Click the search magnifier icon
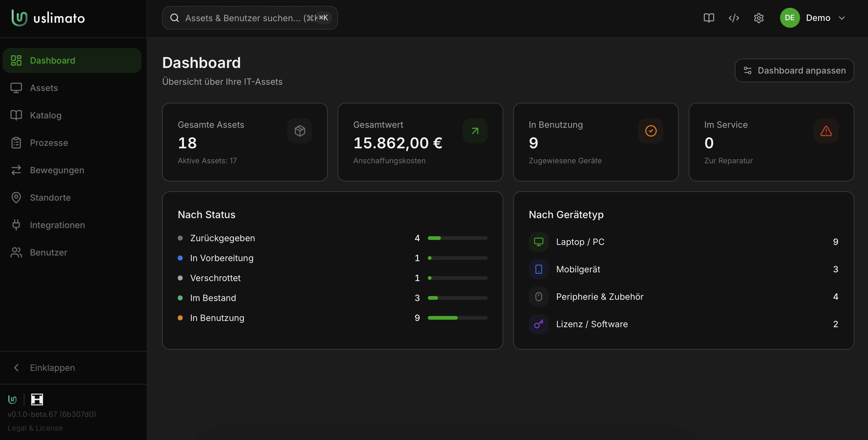 point(175,18)
